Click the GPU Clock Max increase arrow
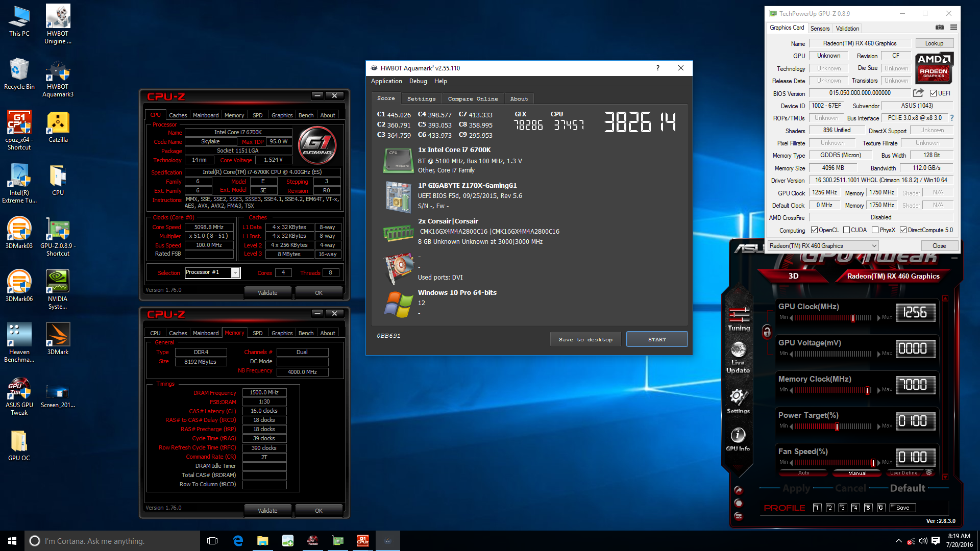Image resolution: width=980 pixels, height=551 pixels. [878, 317]
